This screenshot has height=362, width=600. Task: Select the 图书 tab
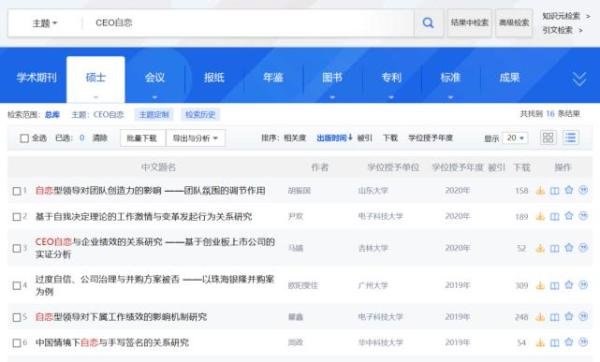click(x=332, y=78)
